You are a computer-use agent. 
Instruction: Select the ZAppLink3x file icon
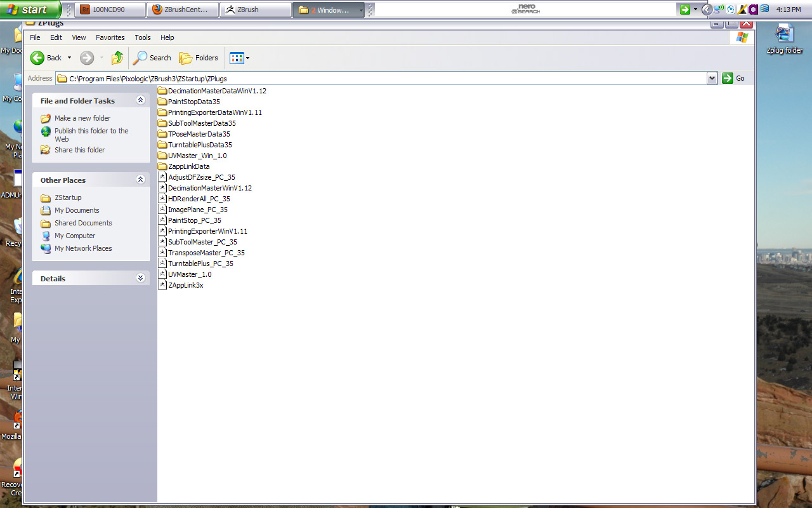(x=162, y=285)
